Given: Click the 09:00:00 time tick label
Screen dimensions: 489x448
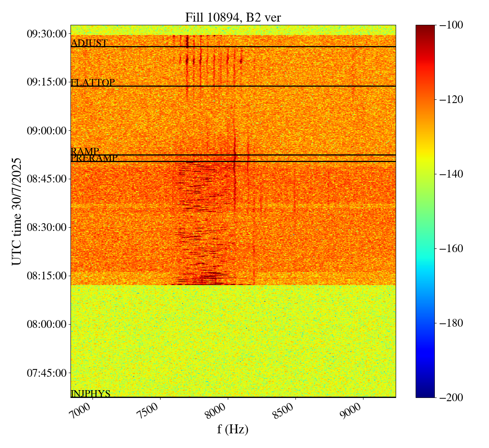Looking at the screenshot, I should click(46, 131).
